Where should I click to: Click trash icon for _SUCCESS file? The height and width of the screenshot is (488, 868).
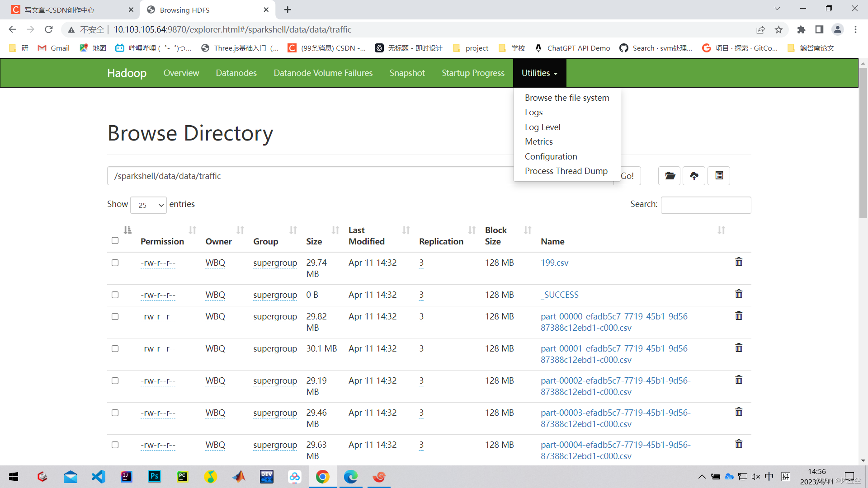(x=739, y=294)
